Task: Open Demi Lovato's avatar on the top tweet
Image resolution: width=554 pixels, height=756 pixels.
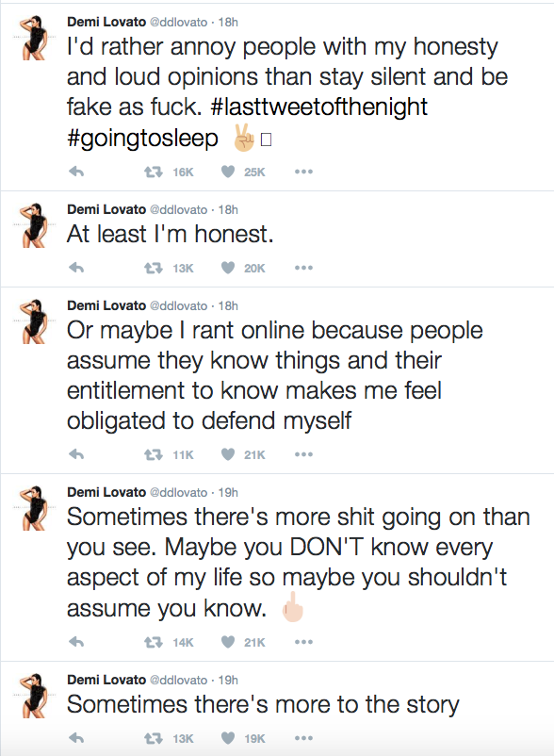Action: click(x=34, y=38)
